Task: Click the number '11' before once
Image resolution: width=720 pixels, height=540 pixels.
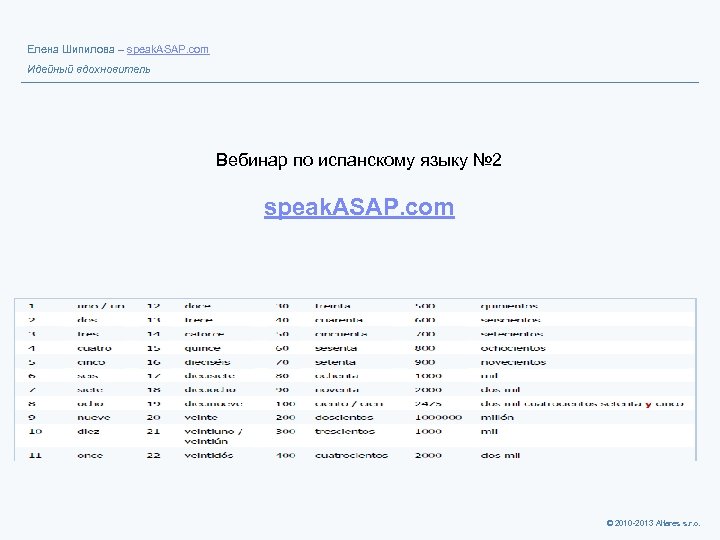Action: (35, 455)
